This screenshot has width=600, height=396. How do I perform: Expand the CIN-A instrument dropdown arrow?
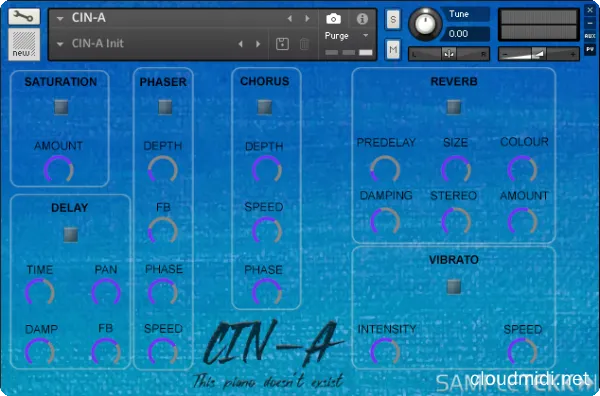pos(60,18)
